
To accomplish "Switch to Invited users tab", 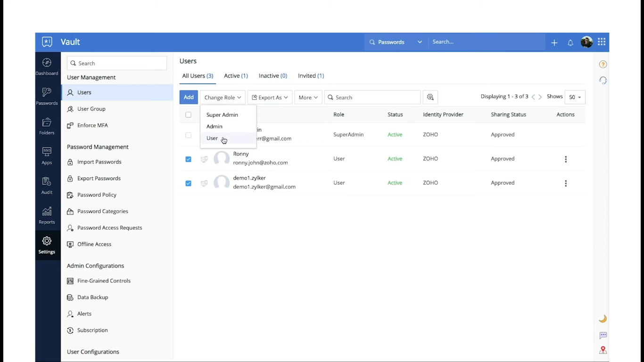I will click(x=311, y=75).
